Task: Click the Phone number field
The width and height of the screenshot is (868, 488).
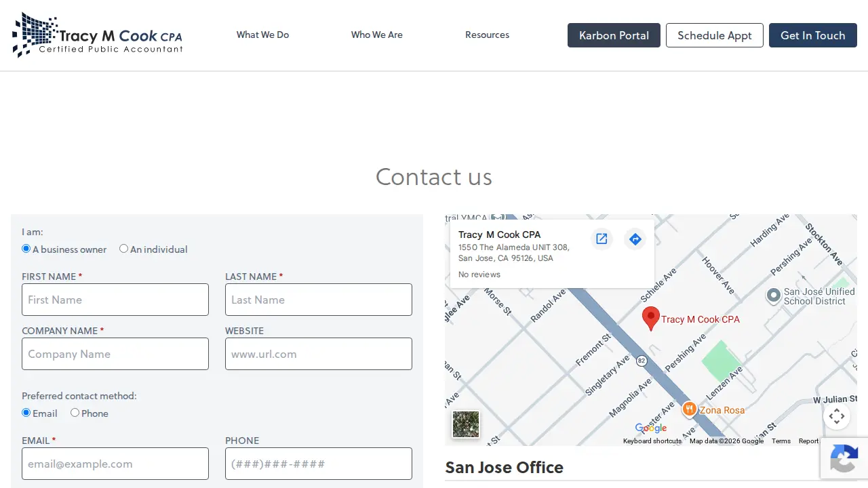Action: pos(319,464)
